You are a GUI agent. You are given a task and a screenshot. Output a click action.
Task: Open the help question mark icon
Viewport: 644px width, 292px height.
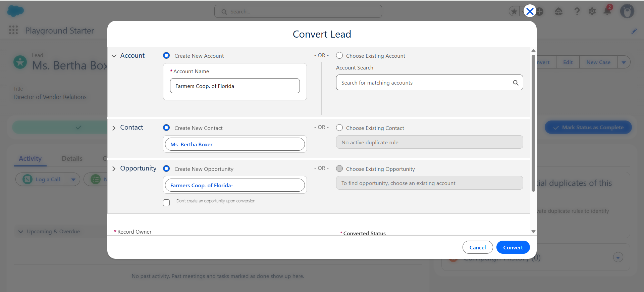[x=577, y=11]
